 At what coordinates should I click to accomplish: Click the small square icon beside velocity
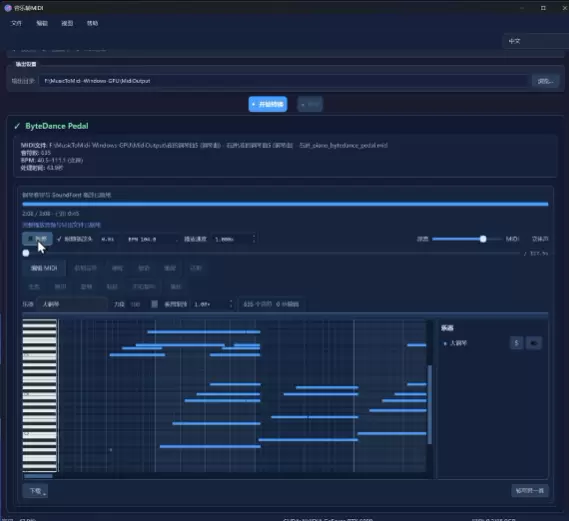tap(154, 304)
